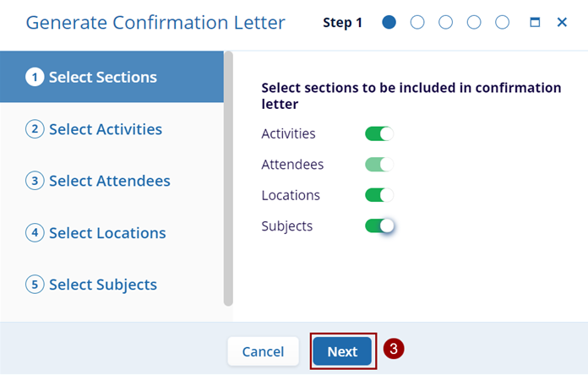Click the second step indicator circle
The height and width of the screenshot is (375, 588).
coord(417,23)
